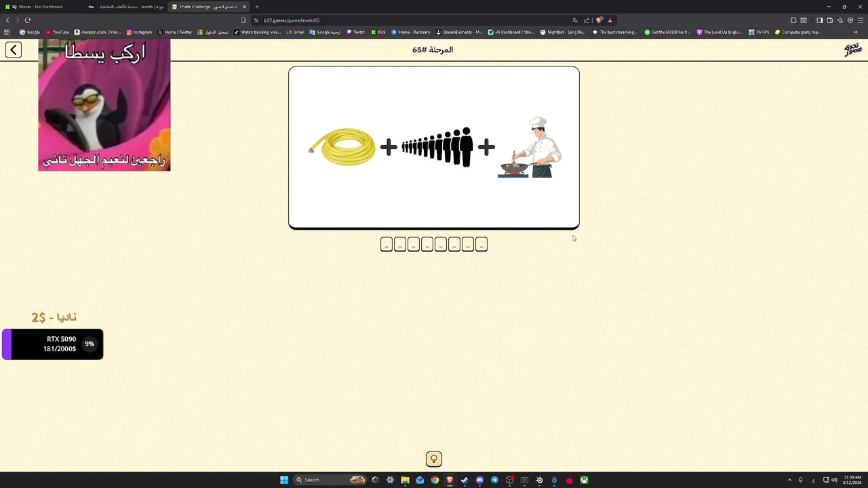The height and width of the screenshot is (488, 868).
Task: Expand the bookmarks overflow chevron
Action: coord(856,32)
